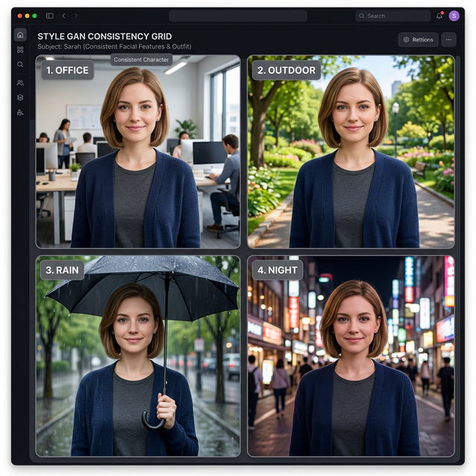Click the Consistent Character tooltip label
This screenshot has width=476, height=476.
[x=141, y=59]
